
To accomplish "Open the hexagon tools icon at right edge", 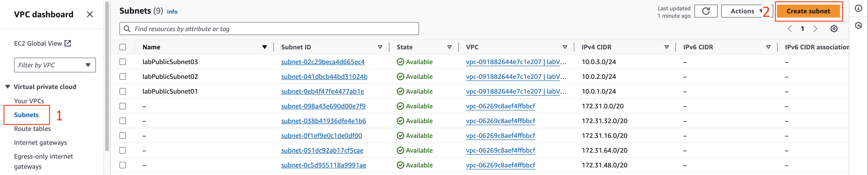I will click(858, 26).
